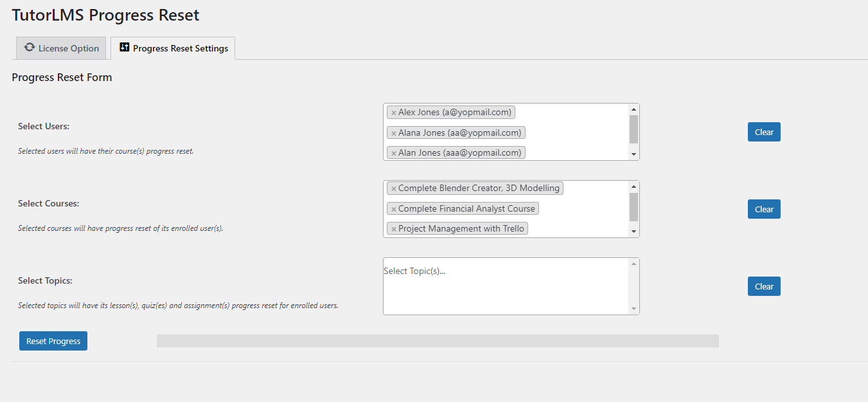Click the topics list scroll down arrow
This screenshot has height=402, width=868.
click(633, 309)
